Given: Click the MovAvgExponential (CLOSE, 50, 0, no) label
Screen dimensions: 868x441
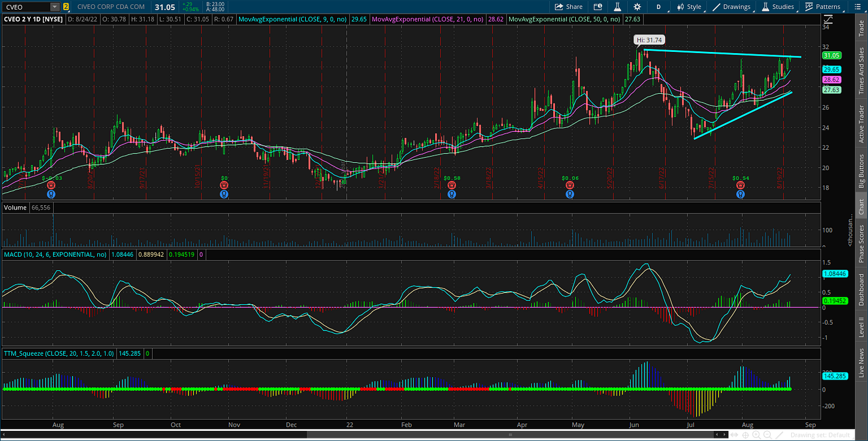Looking at the screenshot, I should [565, 20].
